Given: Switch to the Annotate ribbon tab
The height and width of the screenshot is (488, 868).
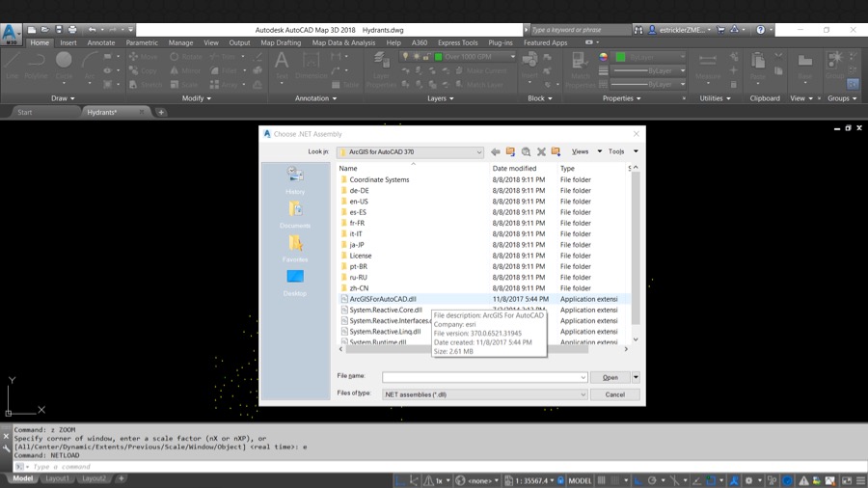Looking at the screenshot, I should [100, 42].
